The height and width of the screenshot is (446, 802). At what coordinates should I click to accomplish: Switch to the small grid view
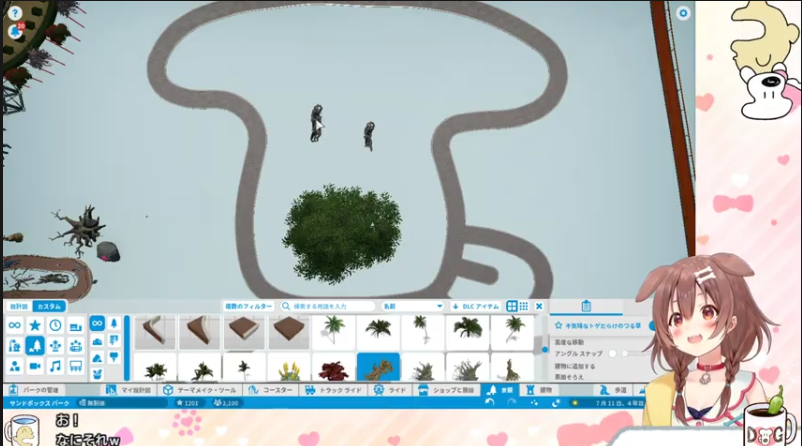(x=524, y=306)
